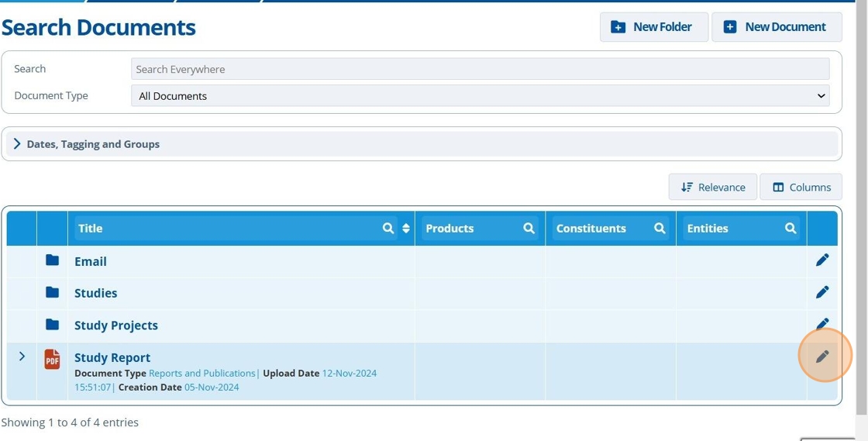Edit the Study Report document with pencil icon

tap(822, 357)
